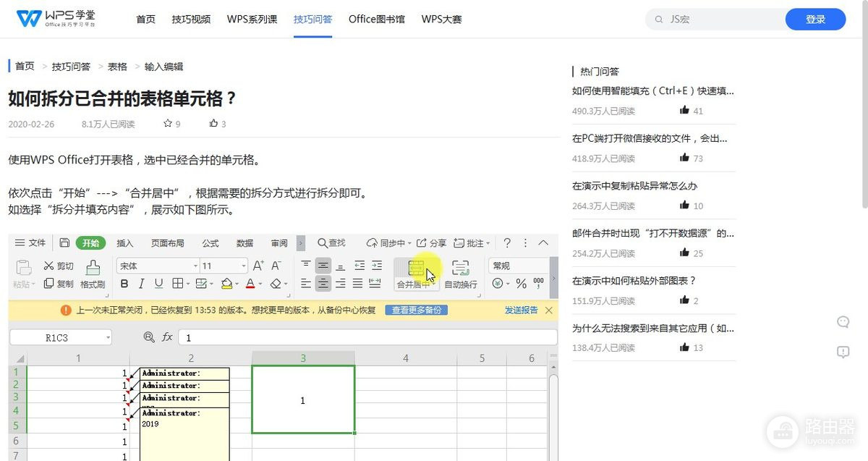Click the 剪切 cut button
Image resolution: width=868 pixels, height=461 pixels.
coord(59,266)
